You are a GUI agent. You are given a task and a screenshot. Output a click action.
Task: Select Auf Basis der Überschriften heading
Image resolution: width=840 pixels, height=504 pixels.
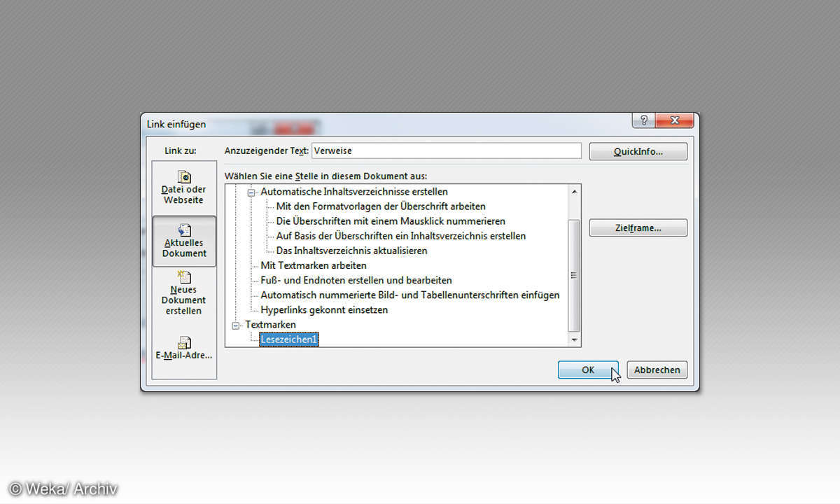[x=401, y=236]
